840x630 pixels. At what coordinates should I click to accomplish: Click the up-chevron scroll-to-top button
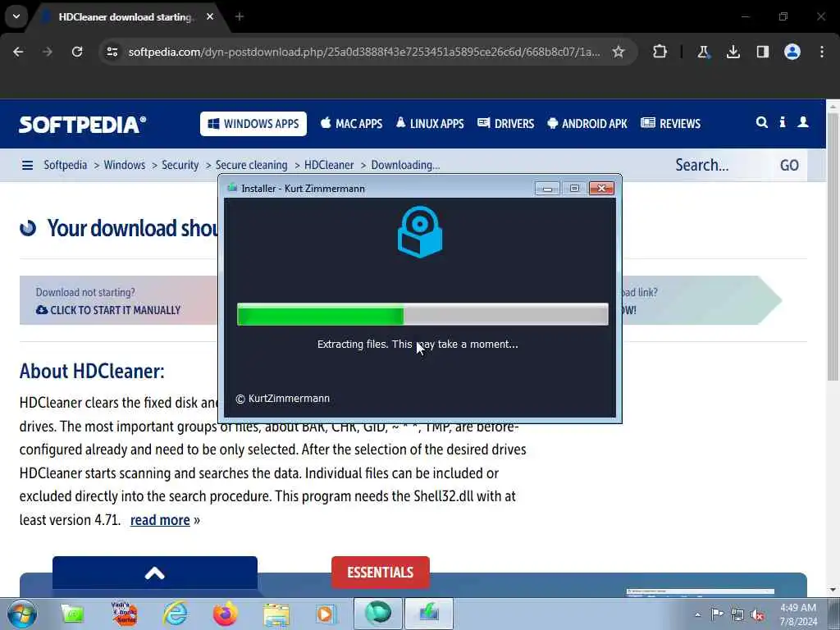click(x=155, y=573)
